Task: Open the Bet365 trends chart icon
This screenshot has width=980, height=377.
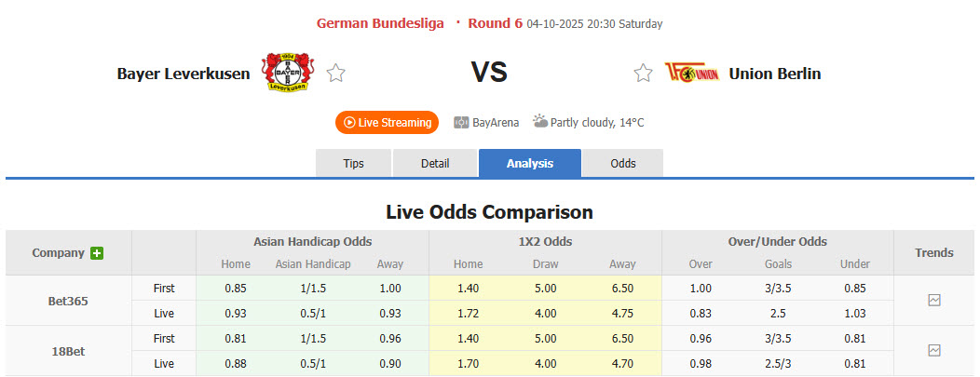Action: click(x=934, y=301)
